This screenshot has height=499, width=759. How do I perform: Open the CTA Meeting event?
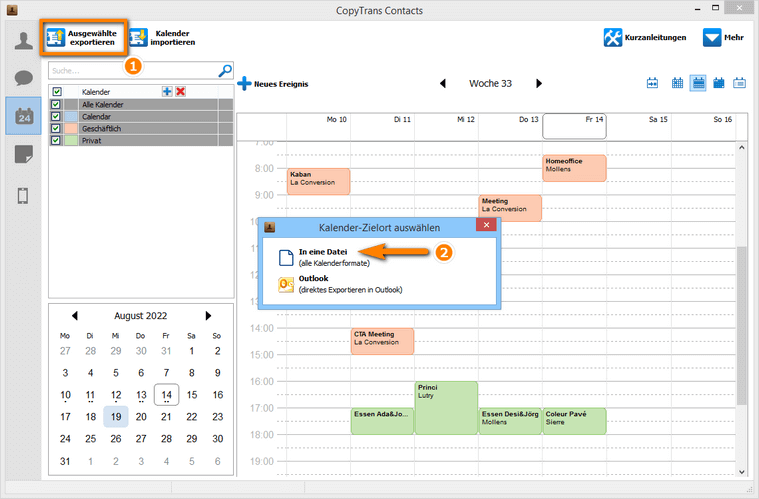(x=382, y=341)
